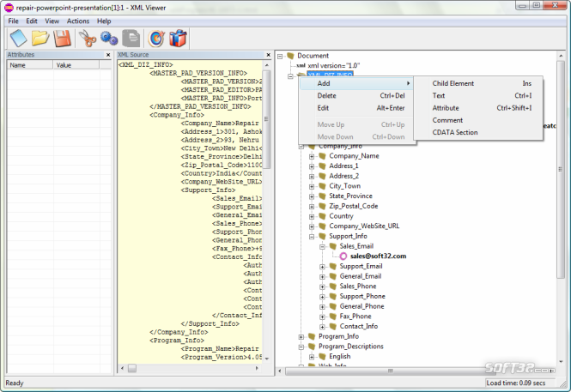This screenshot has width=571, height=392.
Task: Select the xml version="1.0" node
Action: click(x=333, y=65)
